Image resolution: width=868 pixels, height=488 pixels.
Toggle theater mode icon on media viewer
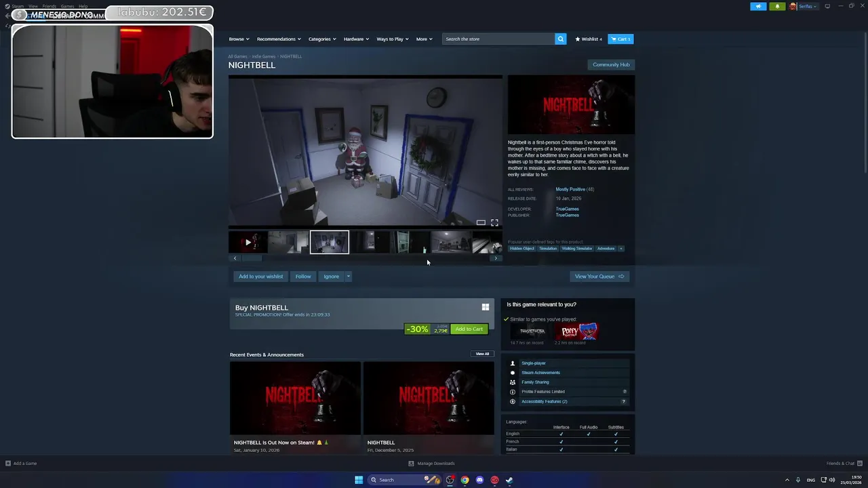[x=481, y=222]
